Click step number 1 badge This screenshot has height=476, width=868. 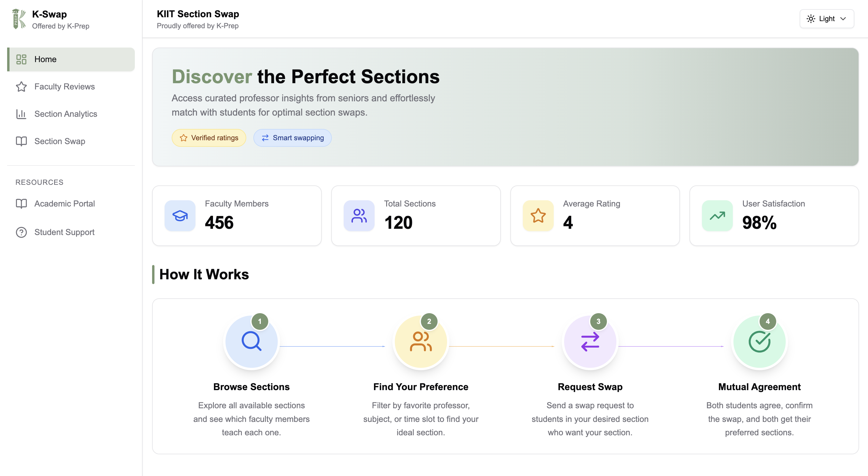tap(260, 321)
